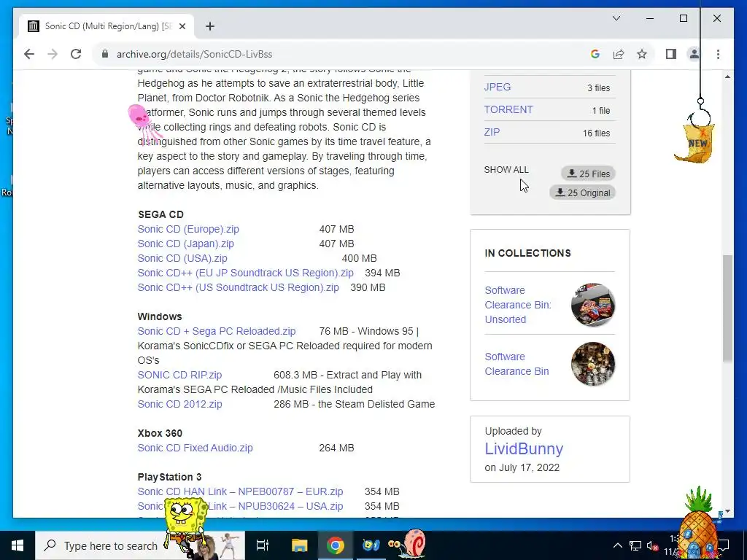Bookmark this tab with star icon

coord(642,54)
